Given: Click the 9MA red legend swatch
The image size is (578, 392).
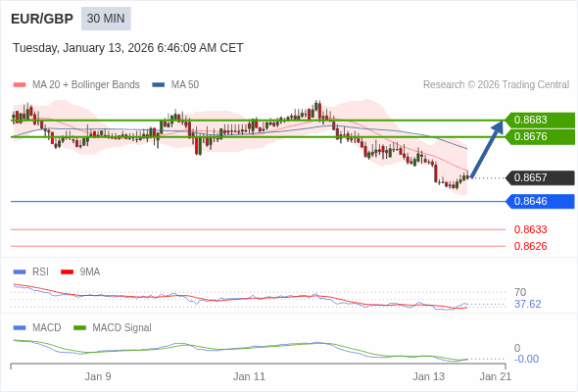Looking at the screenshot, I should (67, 272).
